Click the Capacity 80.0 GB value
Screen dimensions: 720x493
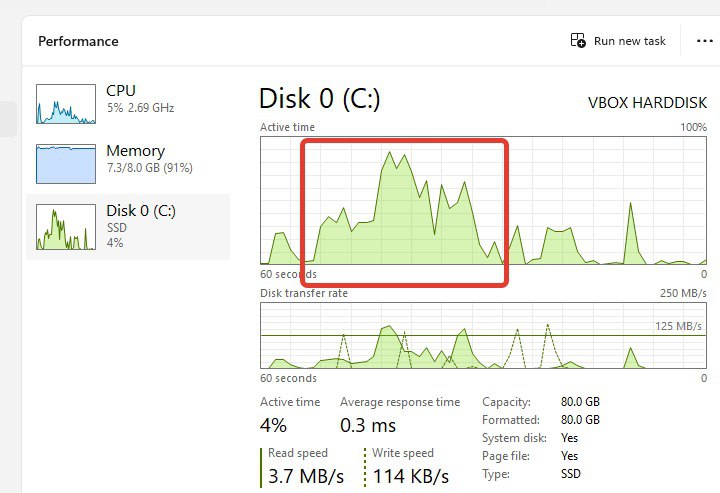pos(580,402)
